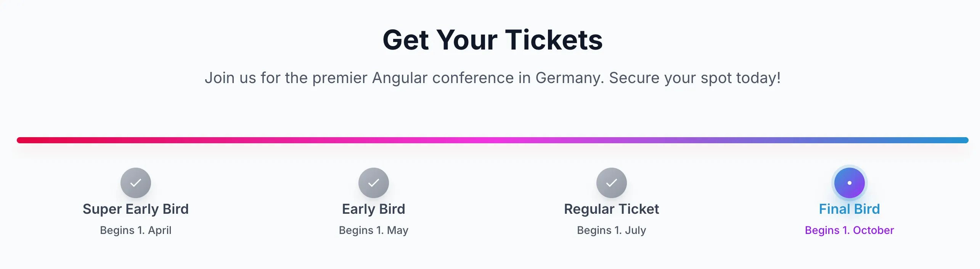Open the Super Early Bird phase title
The height and width of the screenshot is (269, 980).
coord(136,209)
